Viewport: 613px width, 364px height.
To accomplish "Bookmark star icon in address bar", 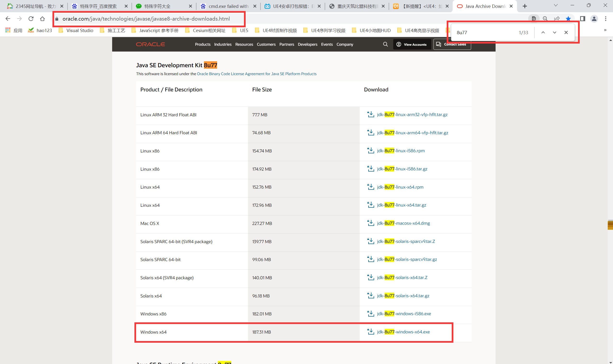I will click(x=568, y=19).
